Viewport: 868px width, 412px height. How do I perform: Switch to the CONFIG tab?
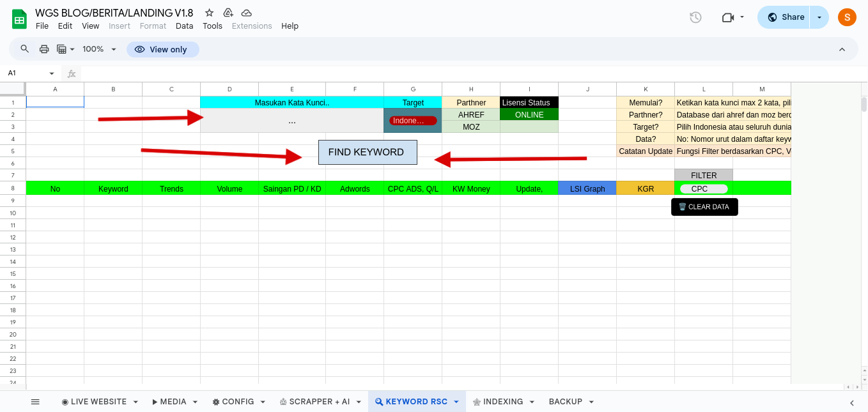click(x=233, y=402)
